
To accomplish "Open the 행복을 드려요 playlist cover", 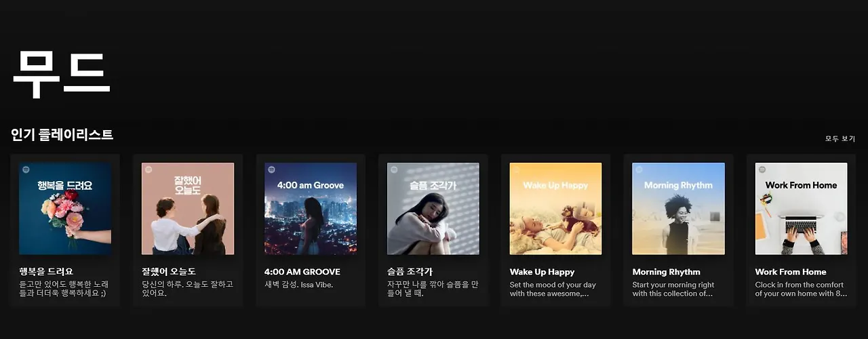I will coord(65,209).
